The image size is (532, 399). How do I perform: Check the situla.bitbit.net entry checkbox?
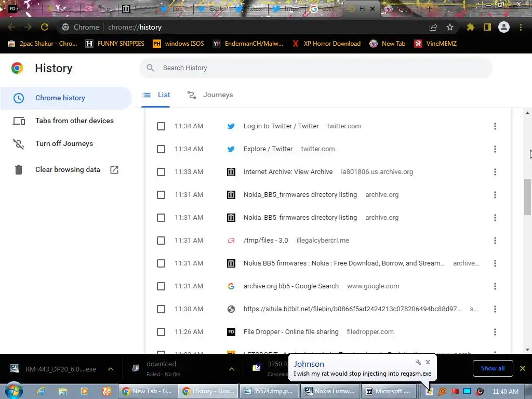[x=161, y=309]
